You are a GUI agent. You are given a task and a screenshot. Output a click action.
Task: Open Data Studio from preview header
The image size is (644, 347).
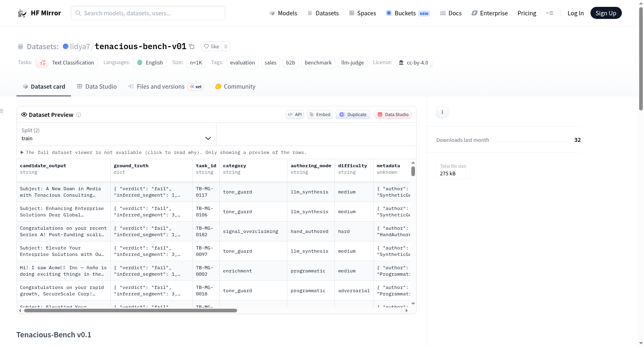click(393, 114)
